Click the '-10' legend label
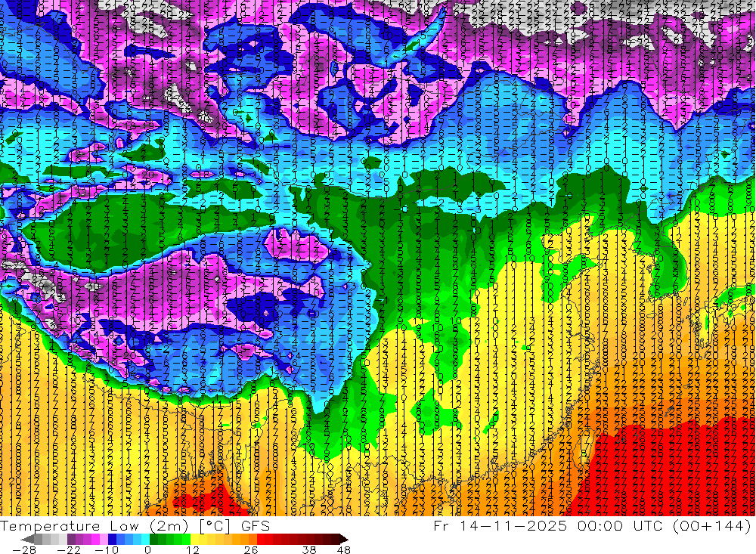756x554 pixels. tap(107, 550)
